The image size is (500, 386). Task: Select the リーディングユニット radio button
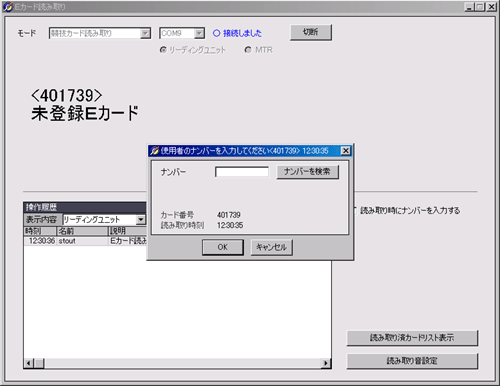coord(163,50)
